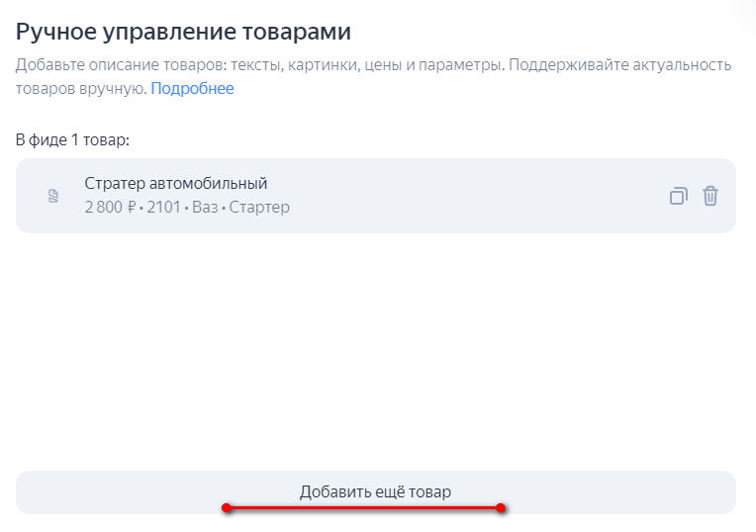This screenshot has height=532, width=756.
Task: Open the Стратер автомобильный product title
Action: tap(176, 183)
